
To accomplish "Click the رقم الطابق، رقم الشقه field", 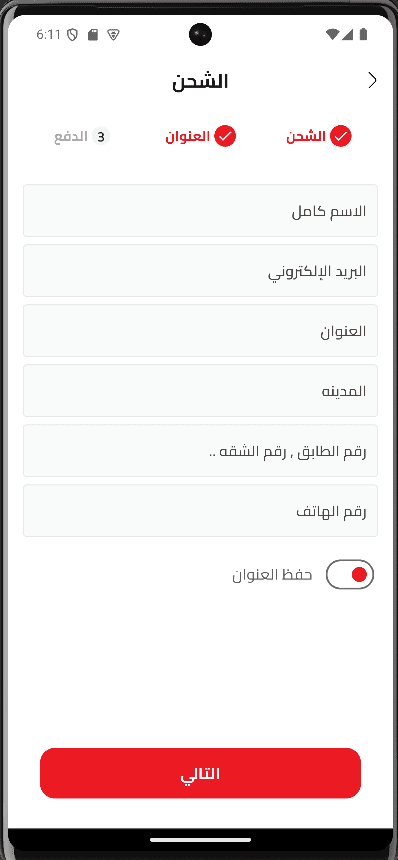I will coord(200,451).
